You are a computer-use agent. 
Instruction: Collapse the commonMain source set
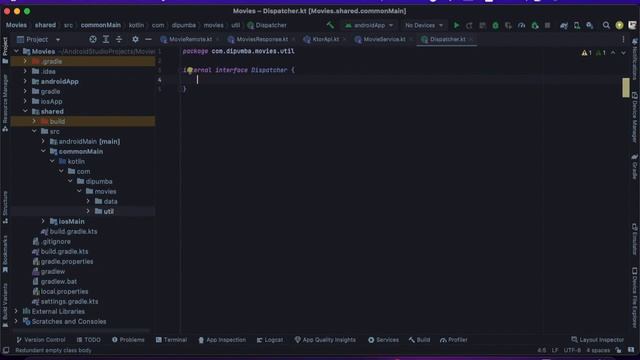43,151
